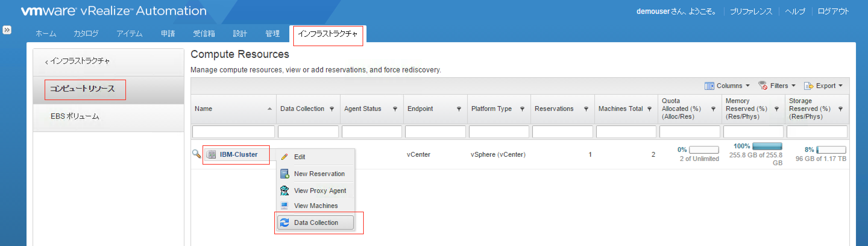The width and height of the screenshot is (868, 246).
Task: Focus the Name filter input field
Action: click(x=234, y=132)
